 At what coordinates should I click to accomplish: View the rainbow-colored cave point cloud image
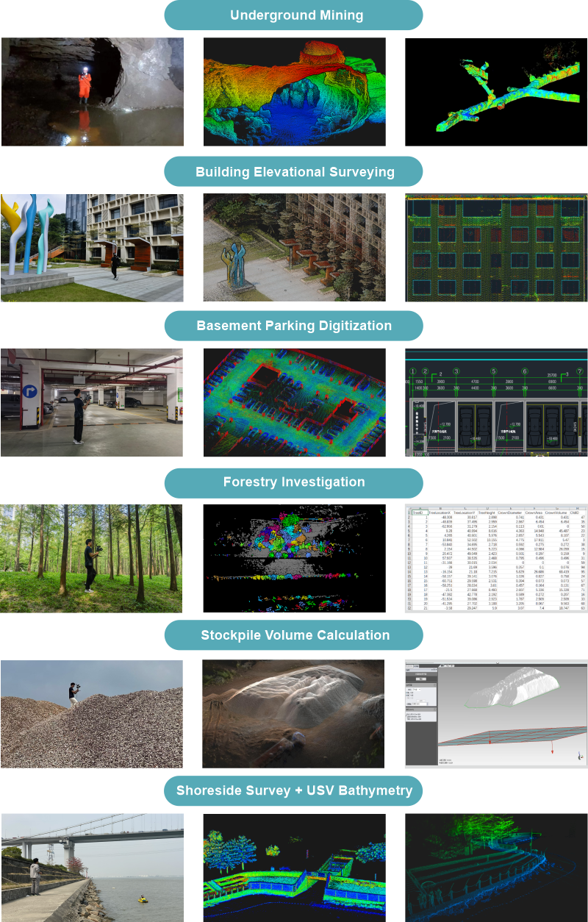[294, 92]
